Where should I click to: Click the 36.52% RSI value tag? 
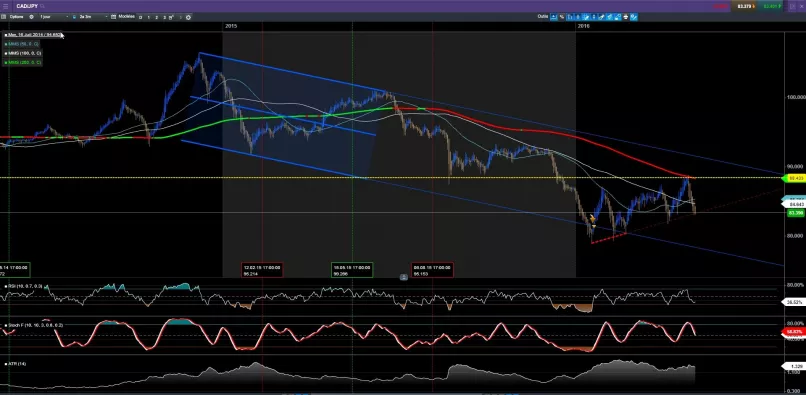pos(793,302)
